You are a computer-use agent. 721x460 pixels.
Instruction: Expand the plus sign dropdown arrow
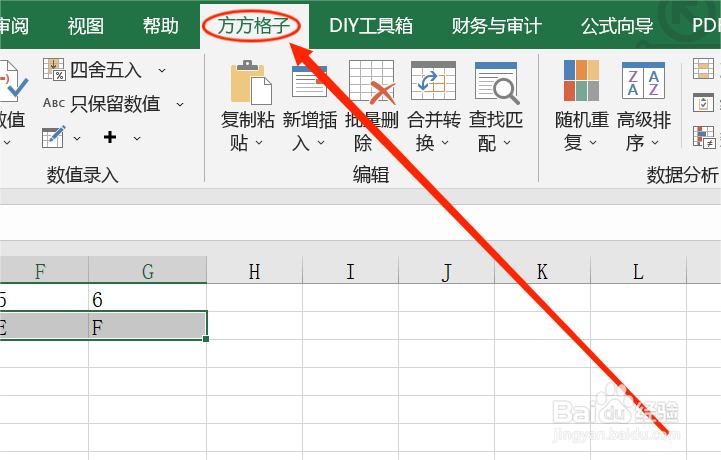tap(137, 138)
